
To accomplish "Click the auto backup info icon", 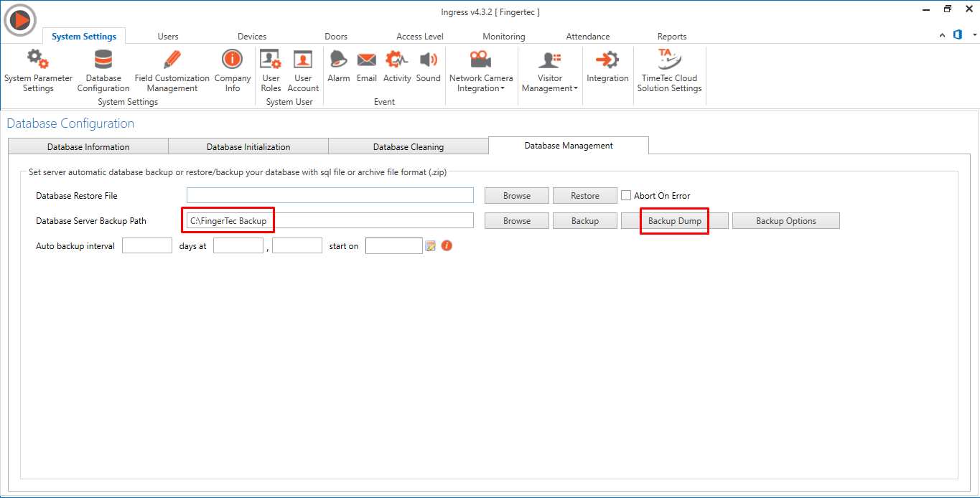I will pyautogui.click(x=447, y=246).
